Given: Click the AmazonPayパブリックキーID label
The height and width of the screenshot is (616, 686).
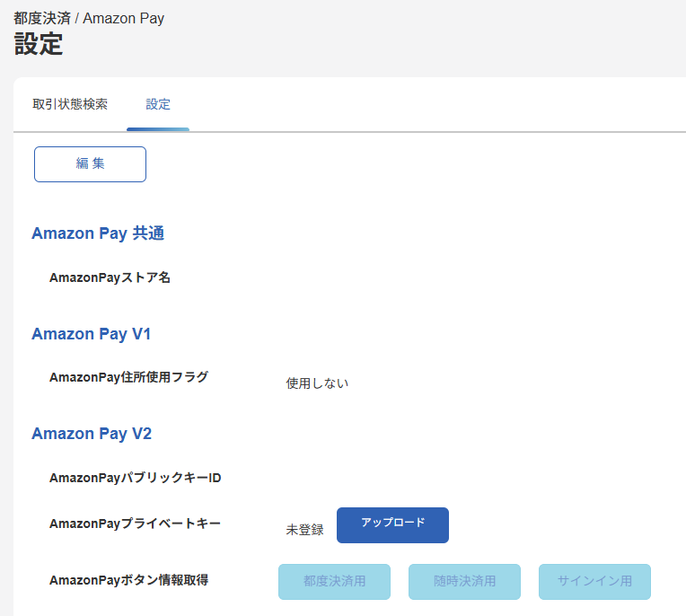Looking at the screenshot, I should (x=135, y=478).
